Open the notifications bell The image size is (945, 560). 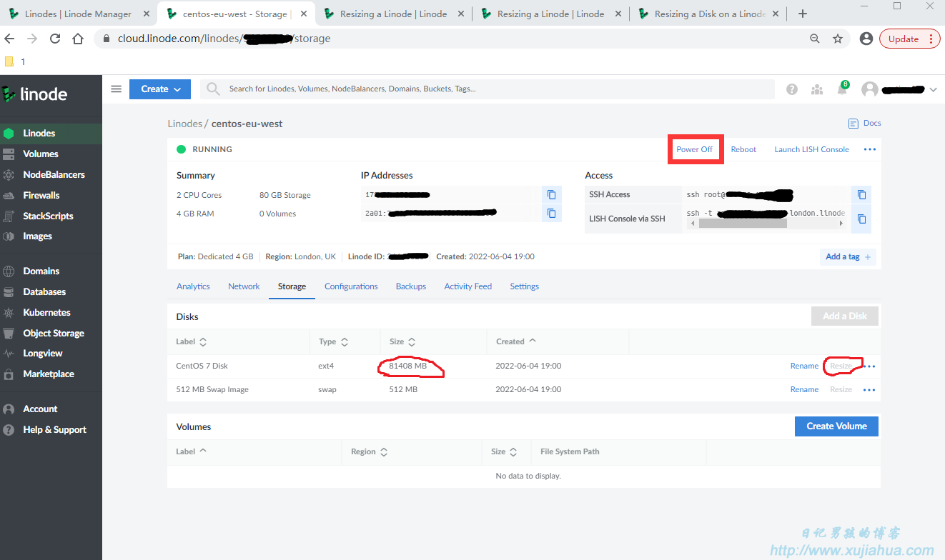tap(842, 89)
